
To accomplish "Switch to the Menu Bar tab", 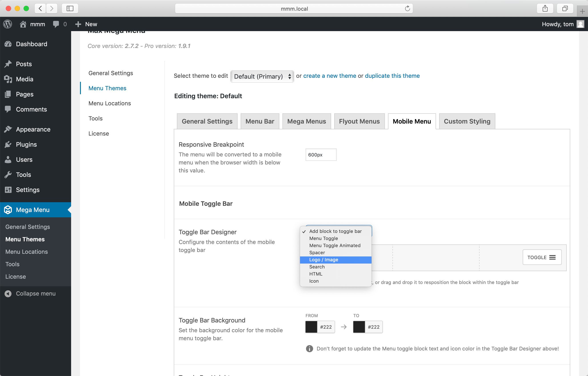I will 260,121.
